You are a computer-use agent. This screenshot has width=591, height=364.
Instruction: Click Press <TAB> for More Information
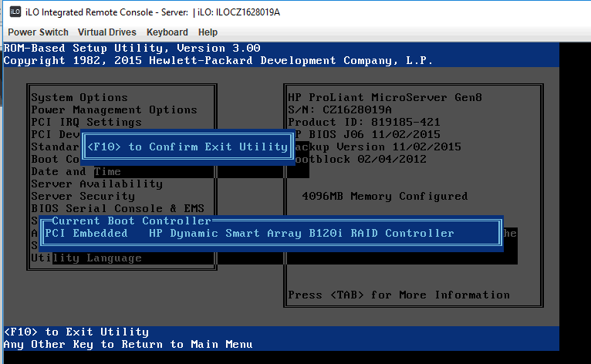(x=399, y=295)
